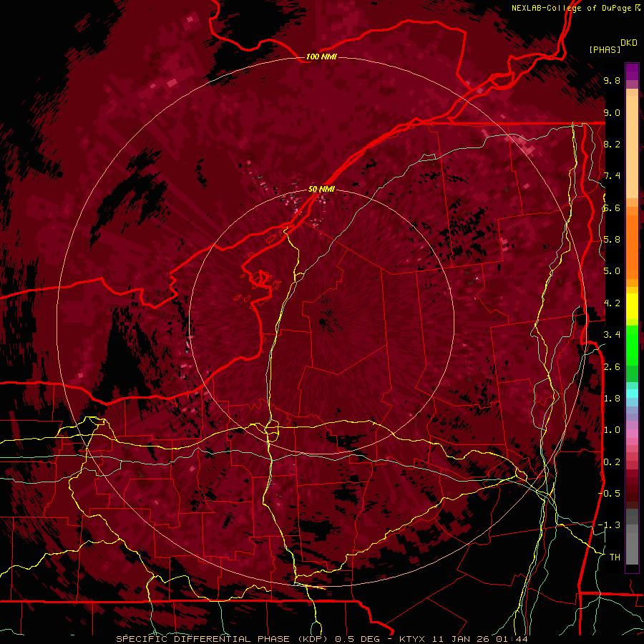
Task: Click the cyan segment of color bar
Action: [x=632, y=394]
